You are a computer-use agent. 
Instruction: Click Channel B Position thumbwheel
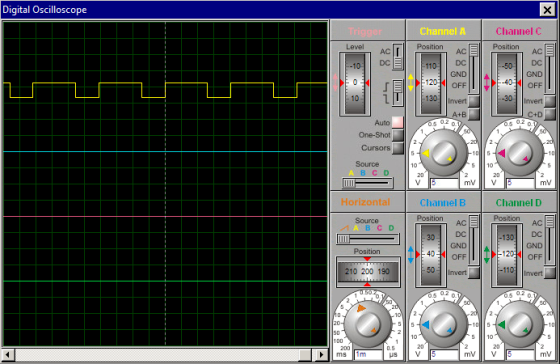[x=431, y=255]
